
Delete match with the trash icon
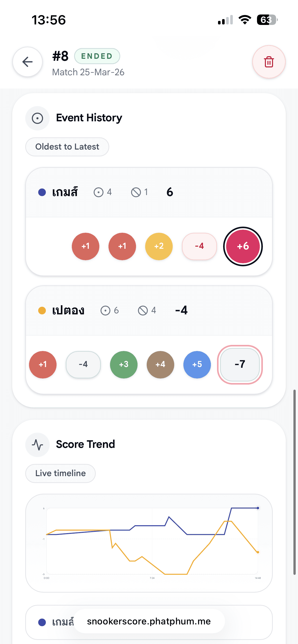click(x=269, y=62)
